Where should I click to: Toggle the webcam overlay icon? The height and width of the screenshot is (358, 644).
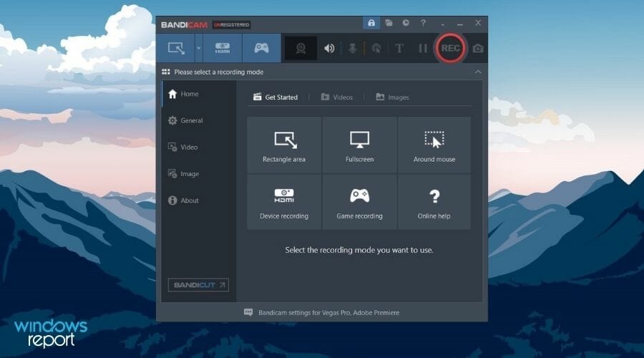point(301,49)
